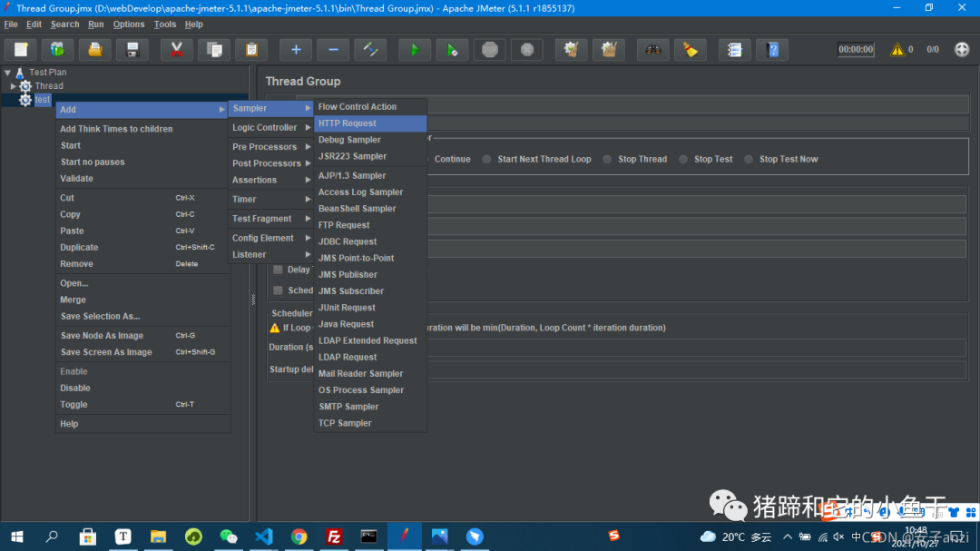
Task: Open the Templates toolbar icon
Action: [57, 49]
